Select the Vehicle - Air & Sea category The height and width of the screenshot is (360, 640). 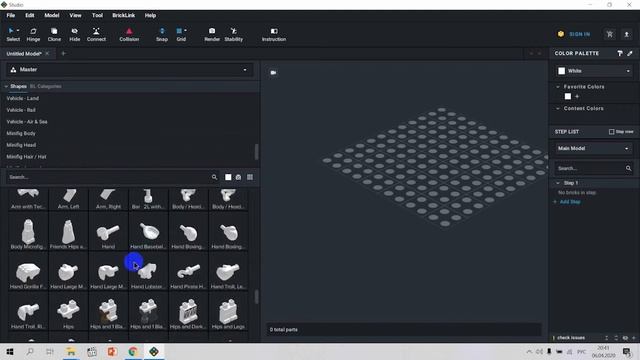pyautogui.click(x=27, y=122)
